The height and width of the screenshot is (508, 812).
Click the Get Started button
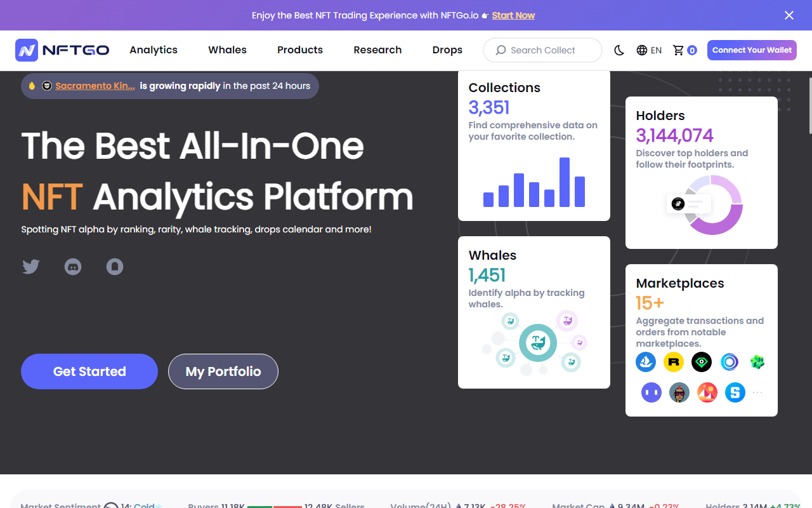[89, 371]
